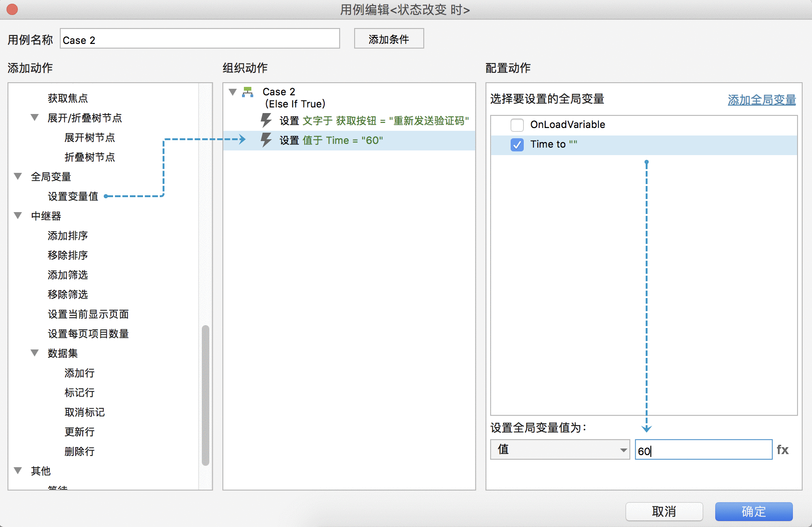Select the 折叠树节点 action
The height and width of the screenshot is (527, 812).
[x=90, y=157]
